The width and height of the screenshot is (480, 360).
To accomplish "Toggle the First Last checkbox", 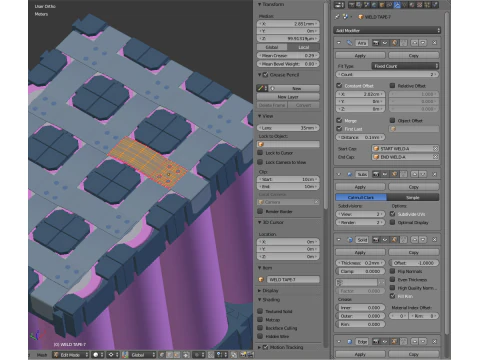I will point(339,129).
